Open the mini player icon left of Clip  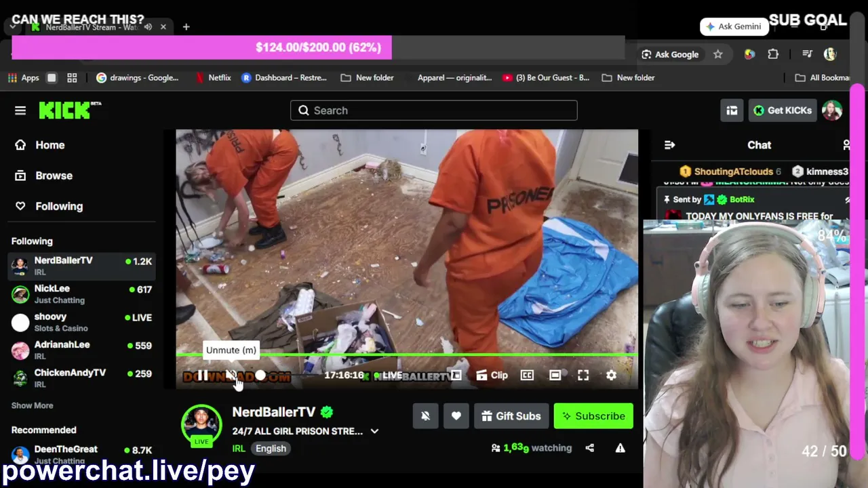click(x=456, y=375)
